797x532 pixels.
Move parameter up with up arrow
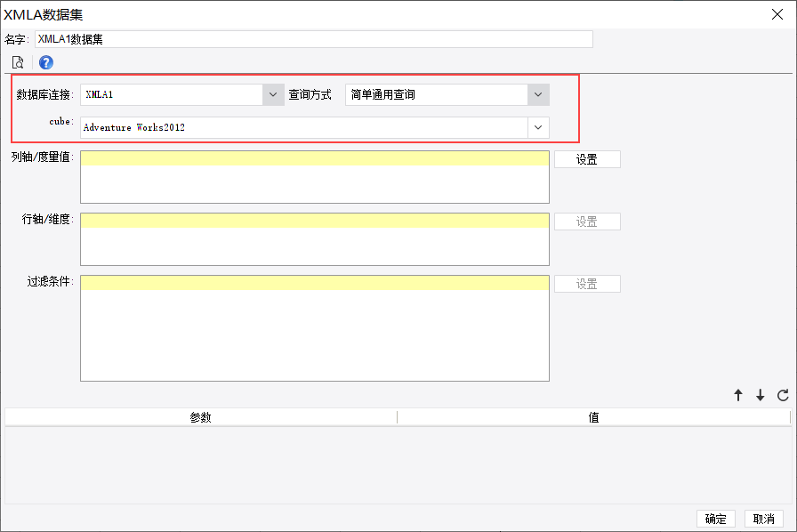[x=738, y=395]
